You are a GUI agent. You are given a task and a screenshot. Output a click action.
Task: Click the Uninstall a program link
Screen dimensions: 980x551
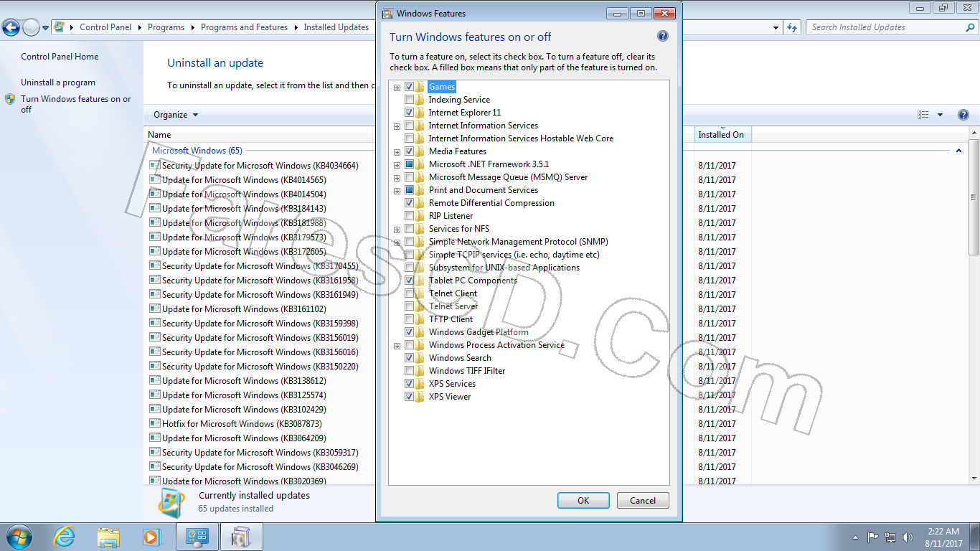click(x=58, y=83)
